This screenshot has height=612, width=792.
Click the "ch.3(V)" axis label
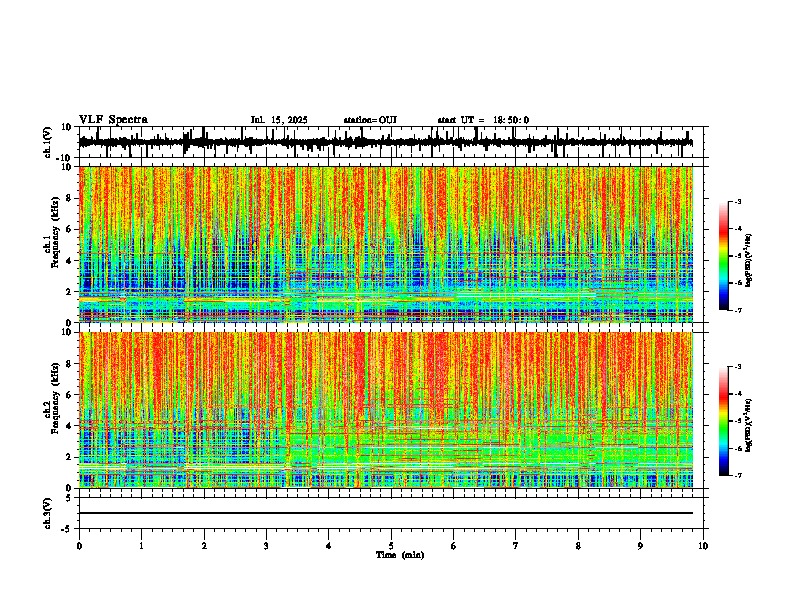tap(47, 513)
